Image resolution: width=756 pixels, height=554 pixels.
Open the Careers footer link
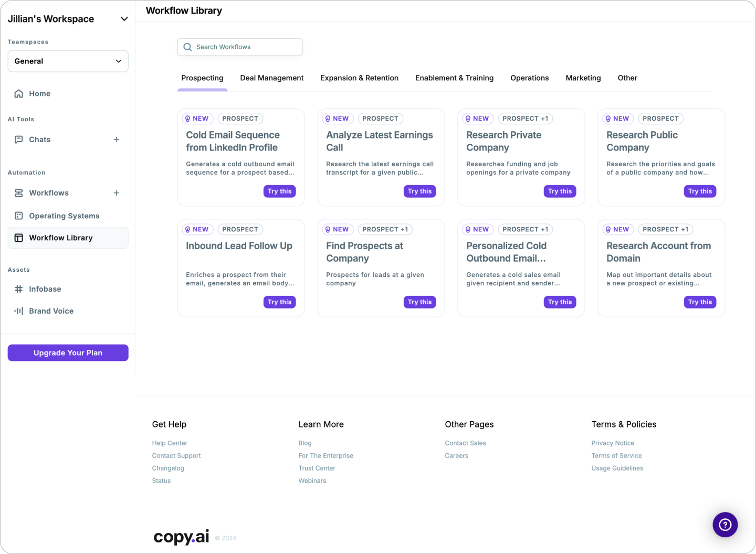pos(457,456)
